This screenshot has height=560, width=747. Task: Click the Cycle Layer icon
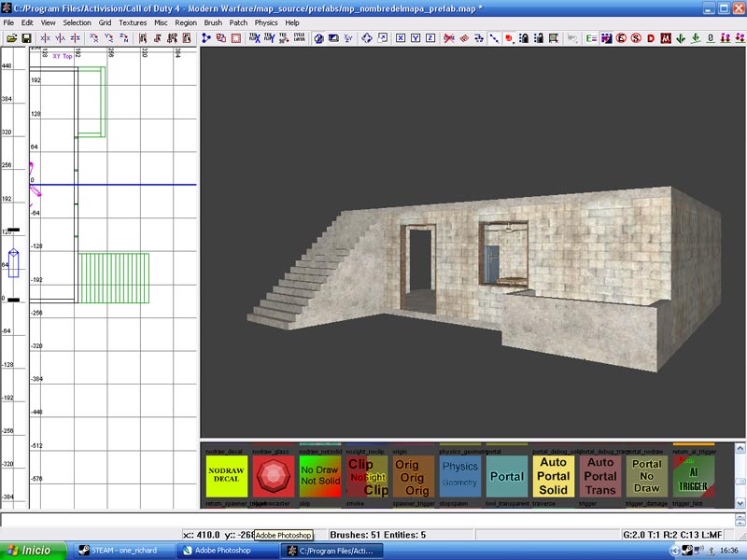(299, 38)
